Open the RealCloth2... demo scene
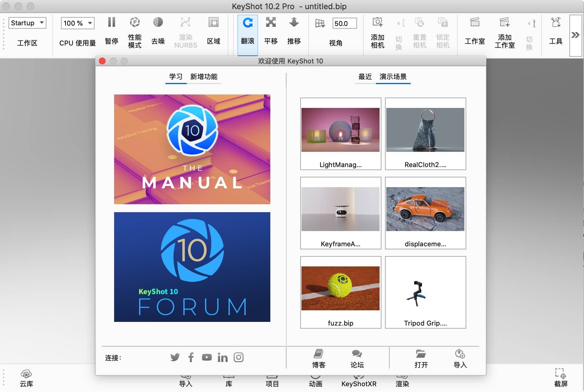 (x=425, y=134)
